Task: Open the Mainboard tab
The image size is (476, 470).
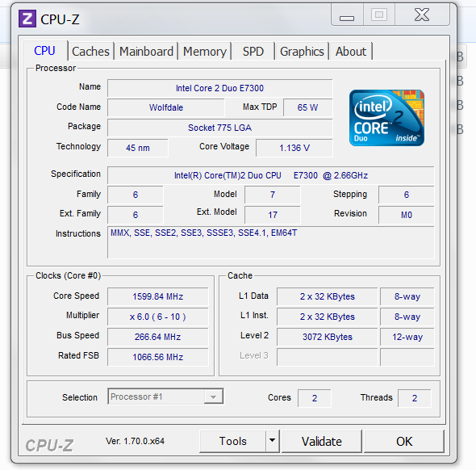Action: coord(146,52)
